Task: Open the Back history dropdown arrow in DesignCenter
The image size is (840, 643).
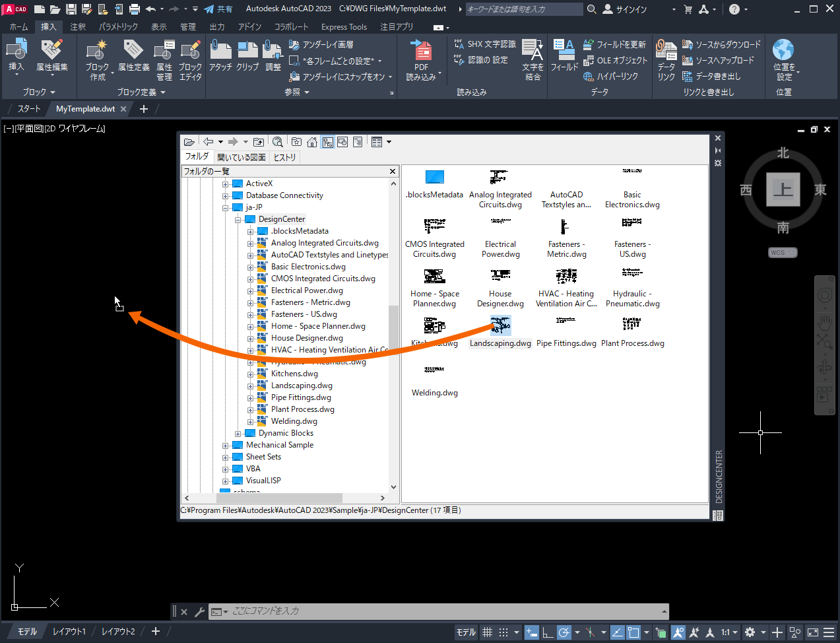Action: click(x=220, y=142)
